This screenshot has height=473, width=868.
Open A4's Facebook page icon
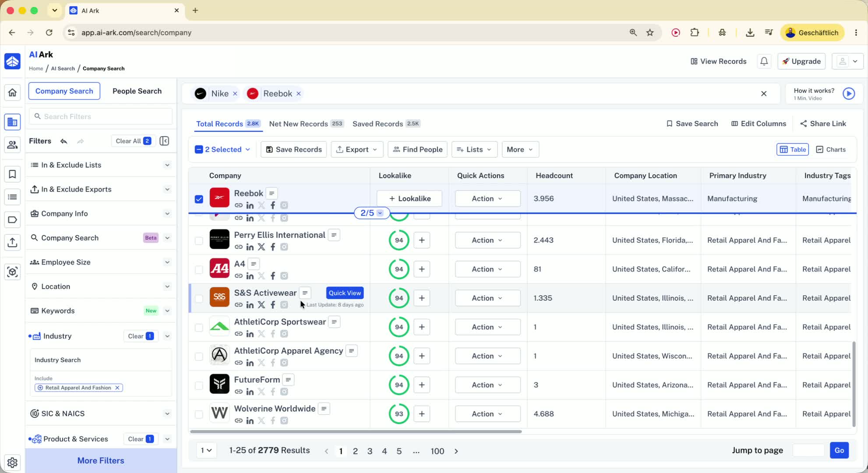pyautogui.click(x=273, y=276)
